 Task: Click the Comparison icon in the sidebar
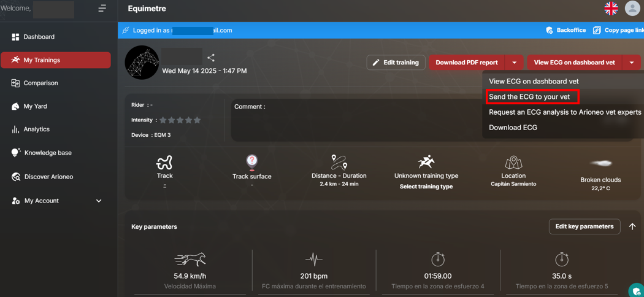15,83
